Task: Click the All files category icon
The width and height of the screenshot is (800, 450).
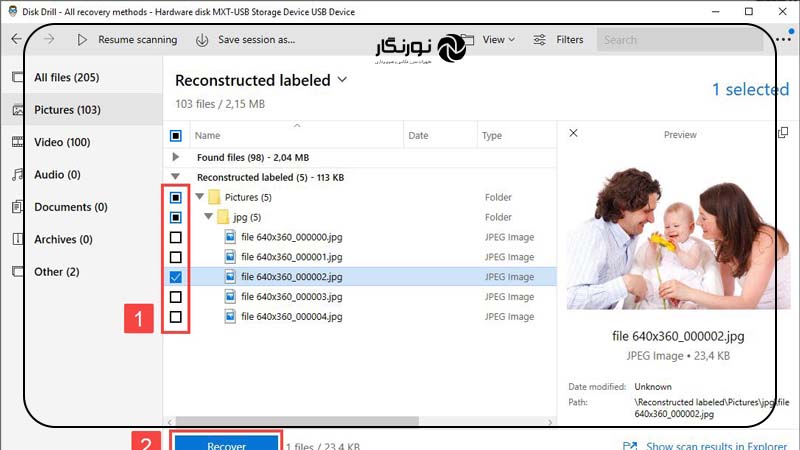Action: [17, 77]
